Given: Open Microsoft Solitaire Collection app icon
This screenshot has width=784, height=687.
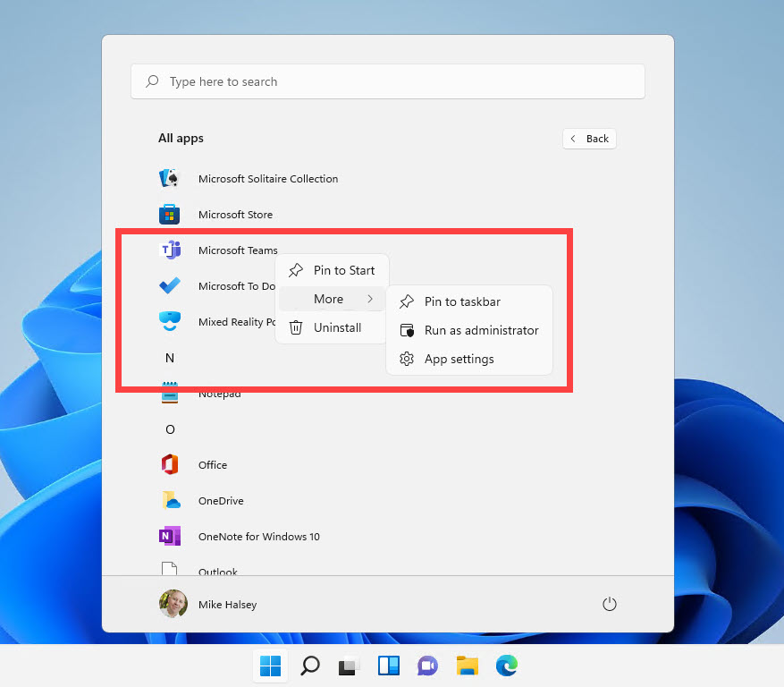Looking at the screenshot, I should tap(170, 179).
